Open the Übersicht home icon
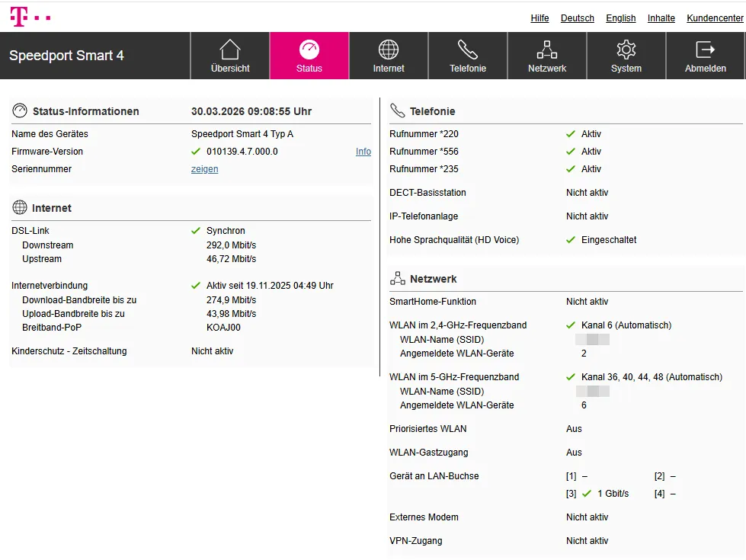The width and height of the screenshot is (746, 560). click(229, 48)
